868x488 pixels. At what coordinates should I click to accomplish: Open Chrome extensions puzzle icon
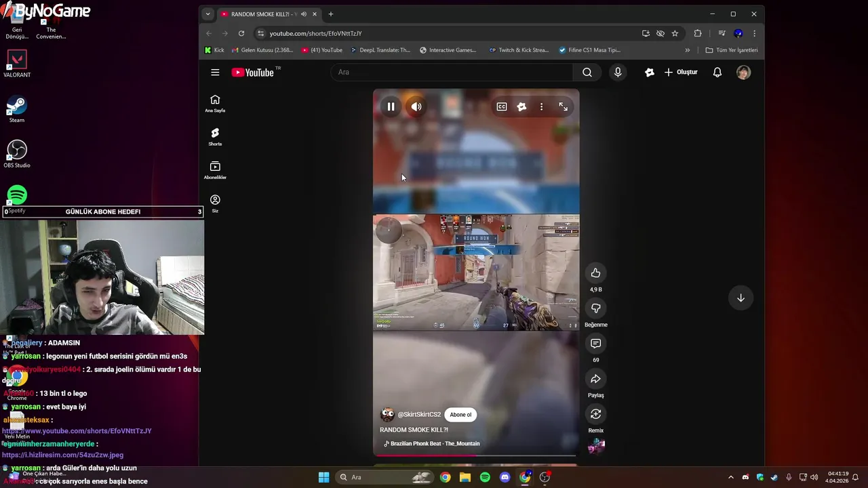pos(698,33)
